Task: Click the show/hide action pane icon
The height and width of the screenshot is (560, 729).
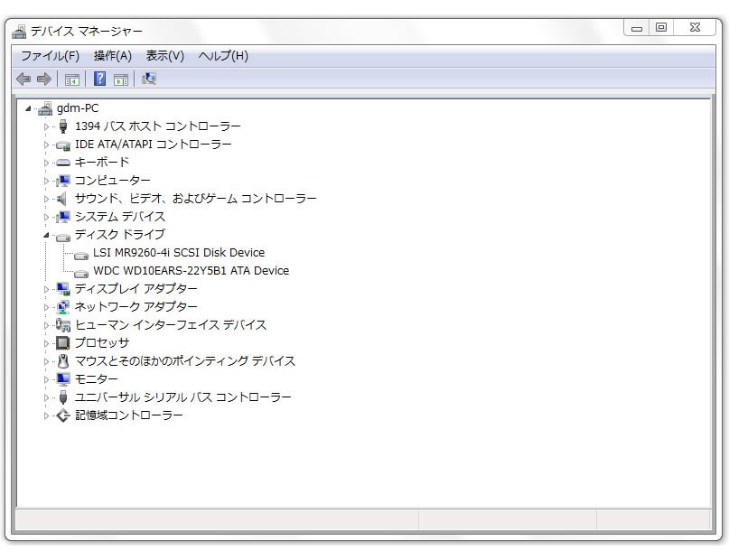Action: 121,79
